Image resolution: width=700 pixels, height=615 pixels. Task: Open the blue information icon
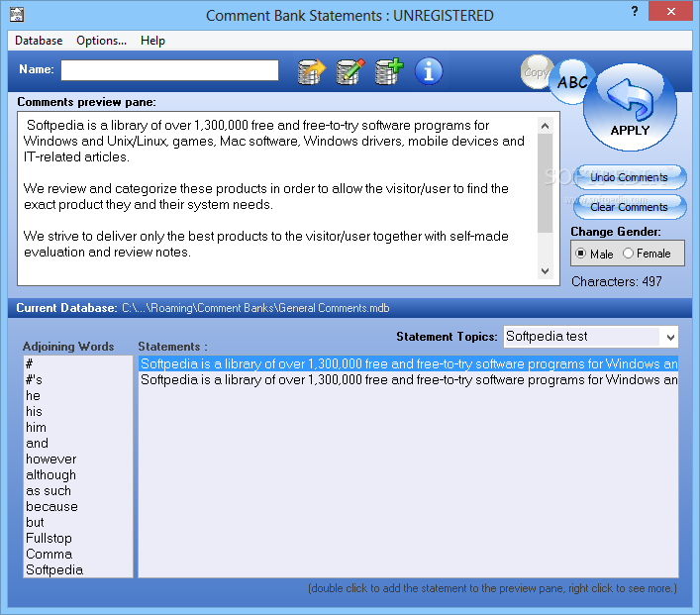tap(429, 71)
